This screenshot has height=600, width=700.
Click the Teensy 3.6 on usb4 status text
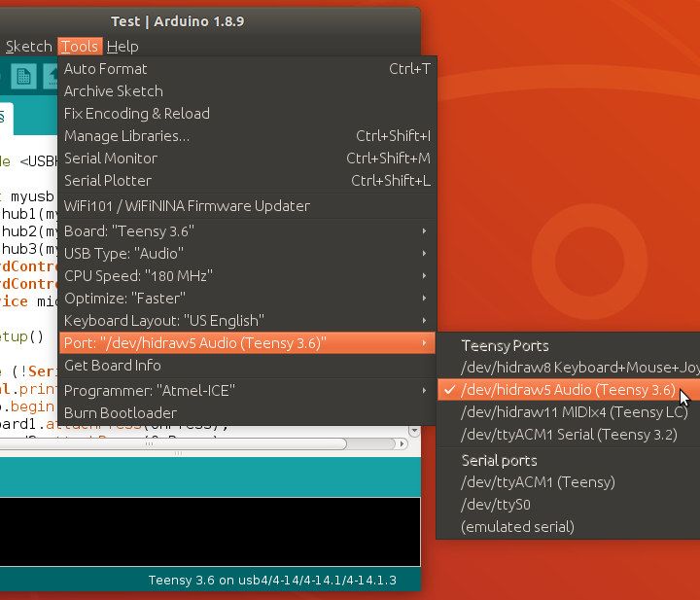pos(272,580)
